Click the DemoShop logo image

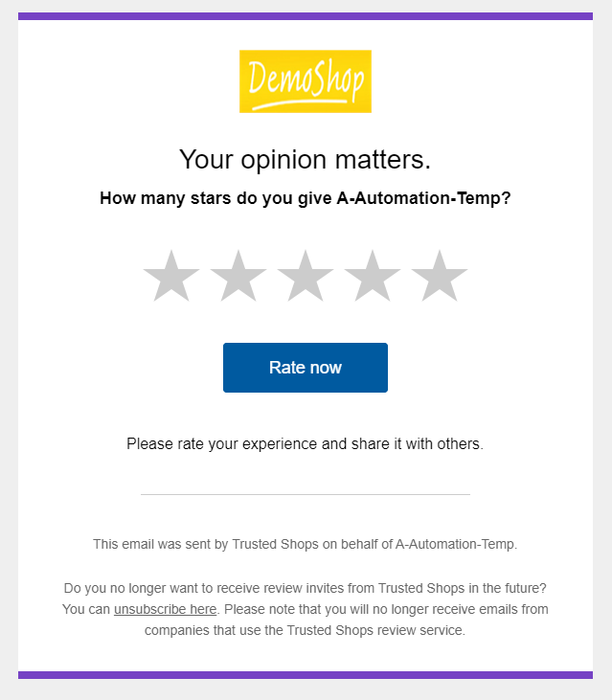pos(306,81)
